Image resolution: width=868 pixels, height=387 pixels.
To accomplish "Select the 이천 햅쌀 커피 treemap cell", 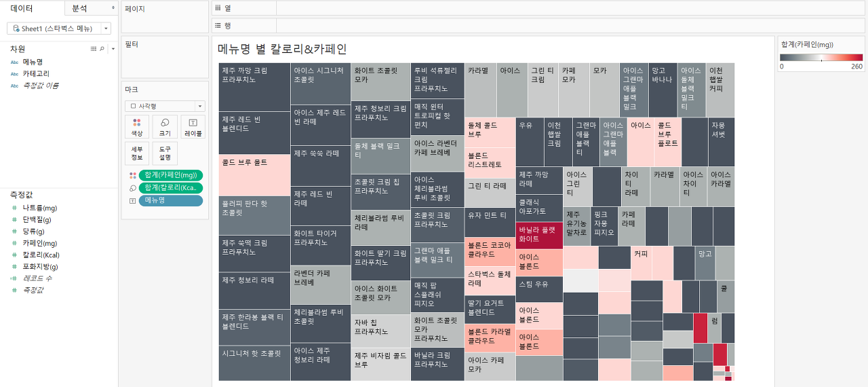I will pyautogui.click(x=720, y=90).
